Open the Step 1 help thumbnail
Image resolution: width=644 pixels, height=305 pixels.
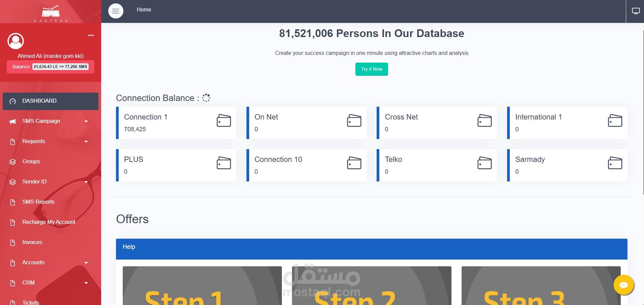point(202,286)
